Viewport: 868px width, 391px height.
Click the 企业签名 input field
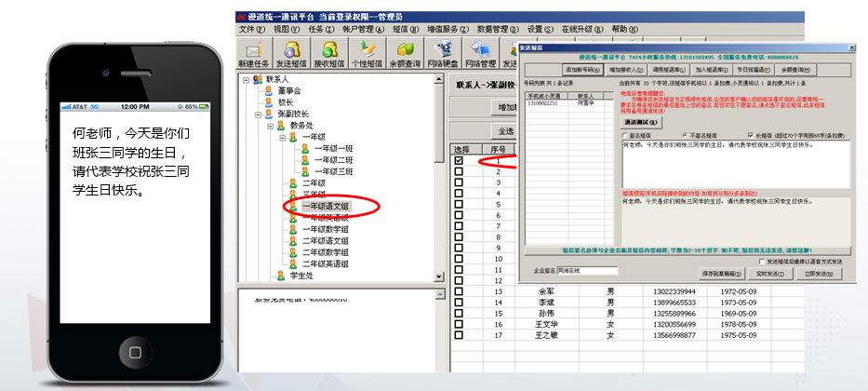tap(586, 271)
